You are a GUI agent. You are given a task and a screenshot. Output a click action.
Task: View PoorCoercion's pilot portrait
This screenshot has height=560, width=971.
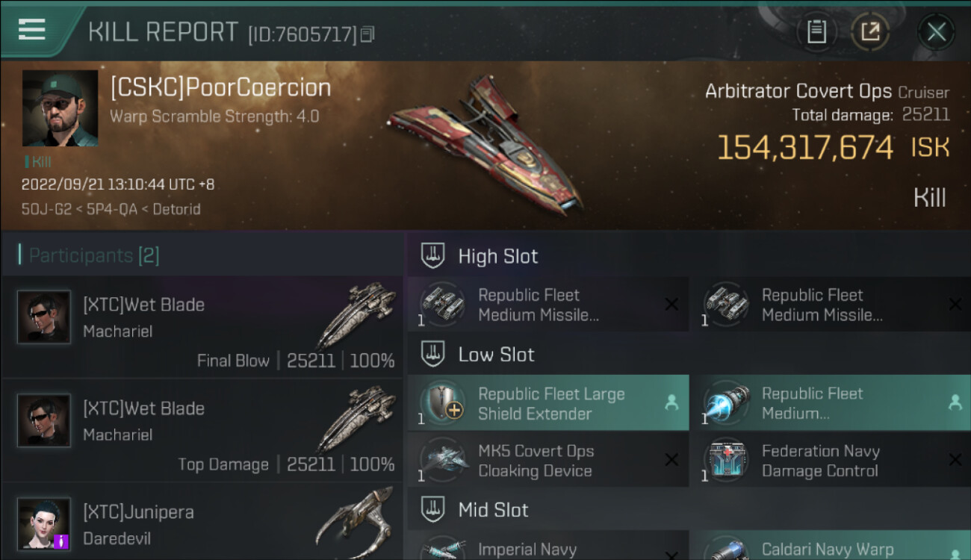[x=60, y=108]
